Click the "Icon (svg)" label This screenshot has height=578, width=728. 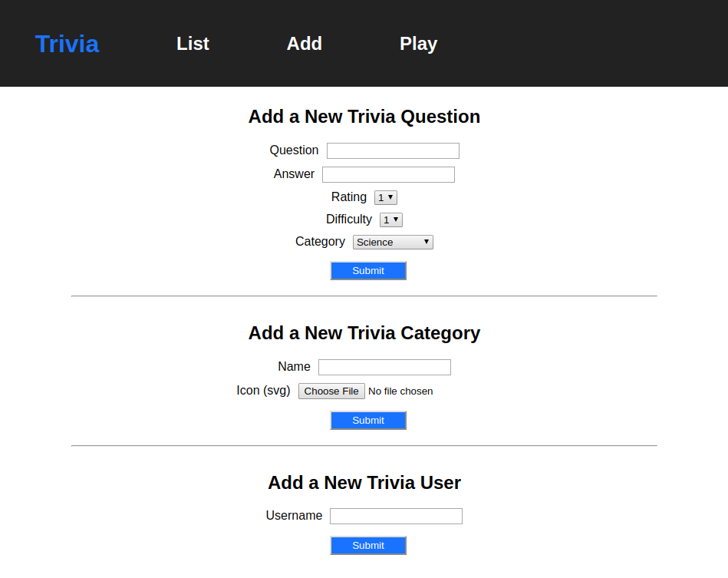tap(263, 390)
